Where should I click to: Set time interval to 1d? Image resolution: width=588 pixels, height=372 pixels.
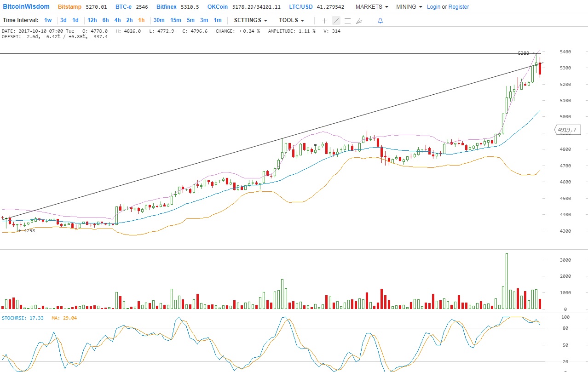(75, 20)
